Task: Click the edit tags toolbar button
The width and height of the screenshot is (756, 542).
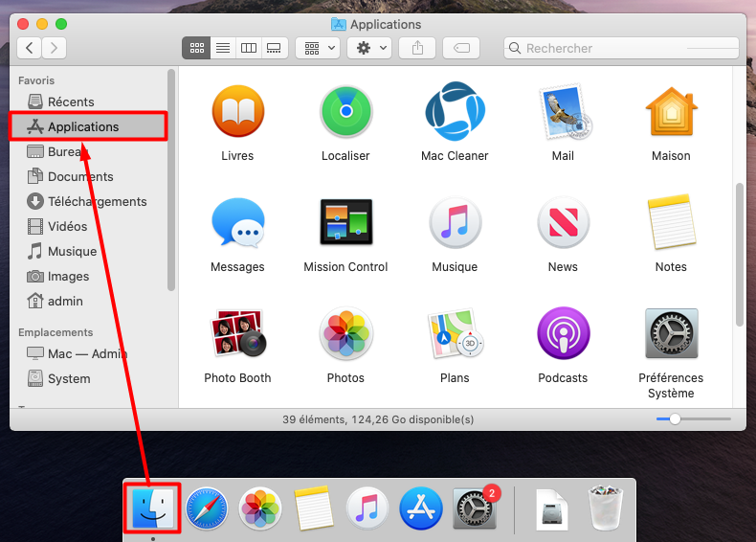Action: [x=461, y=48]
